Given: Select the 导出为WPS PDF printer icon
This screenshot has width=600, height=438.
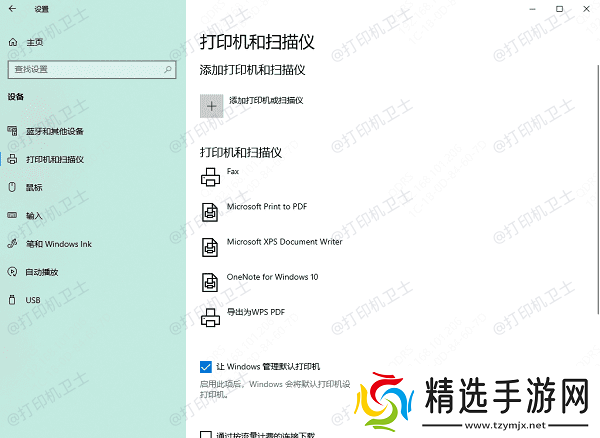Looking at the screenshot, I should point(210,318).
